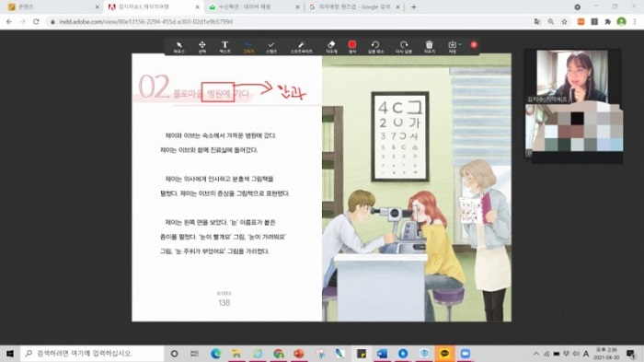Select the Eraser tool
This screenshot has height=362, width=644.
tap(331, 47)
